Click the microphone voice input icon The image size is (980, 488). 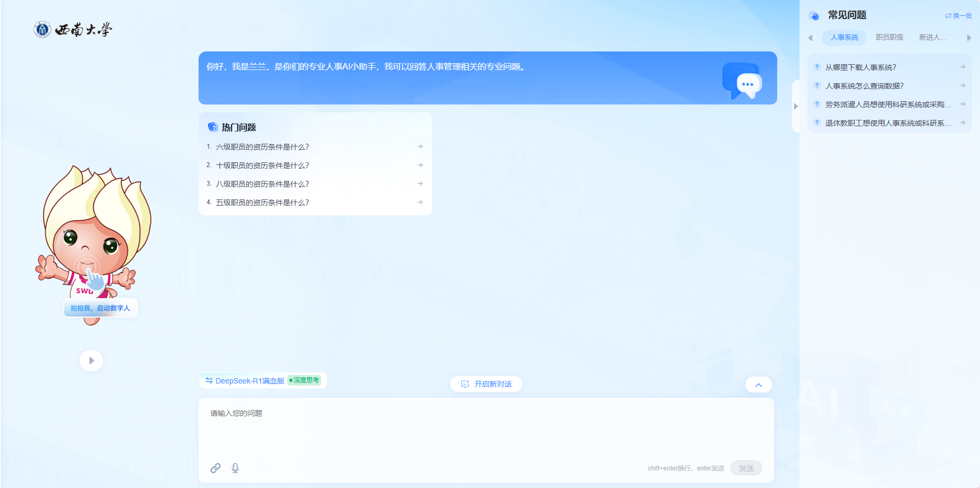pyautogui.click(x=235, y=468)
